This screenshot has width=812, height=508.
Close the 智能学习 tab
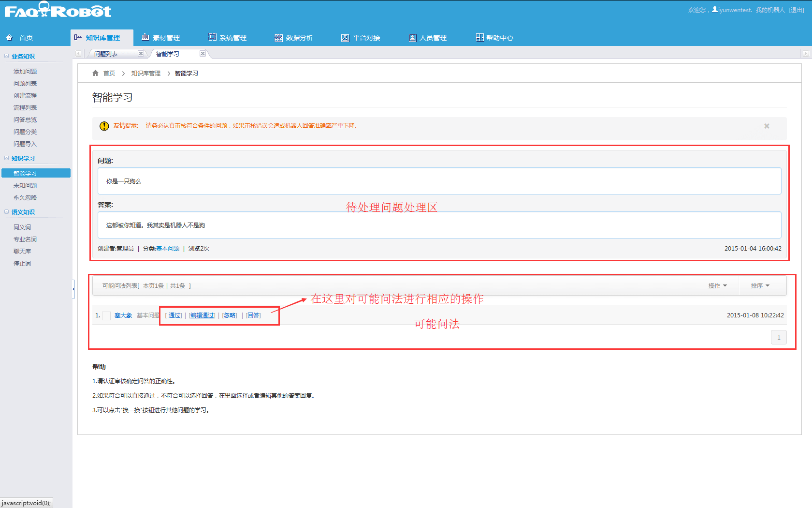point(203,54)
